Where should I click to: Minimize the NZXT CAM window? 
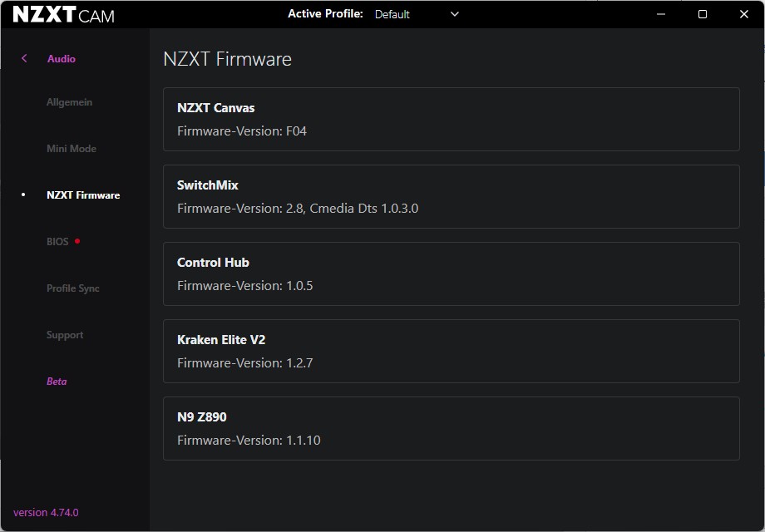(660, 14)
